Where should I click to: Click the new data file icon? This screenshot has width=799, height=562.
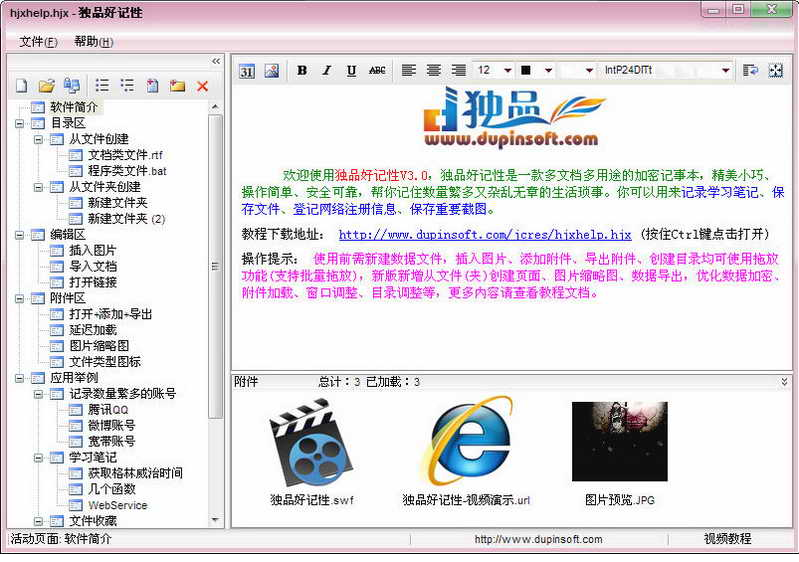point(22,86)
